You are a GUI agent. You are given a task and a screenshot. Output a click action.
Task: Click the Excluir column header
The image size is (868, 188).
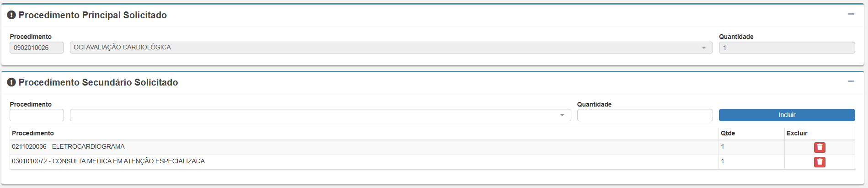coord(797,134)
